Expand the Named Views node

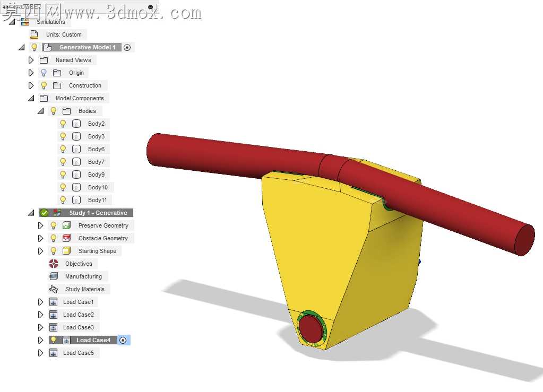pos(31,60)
